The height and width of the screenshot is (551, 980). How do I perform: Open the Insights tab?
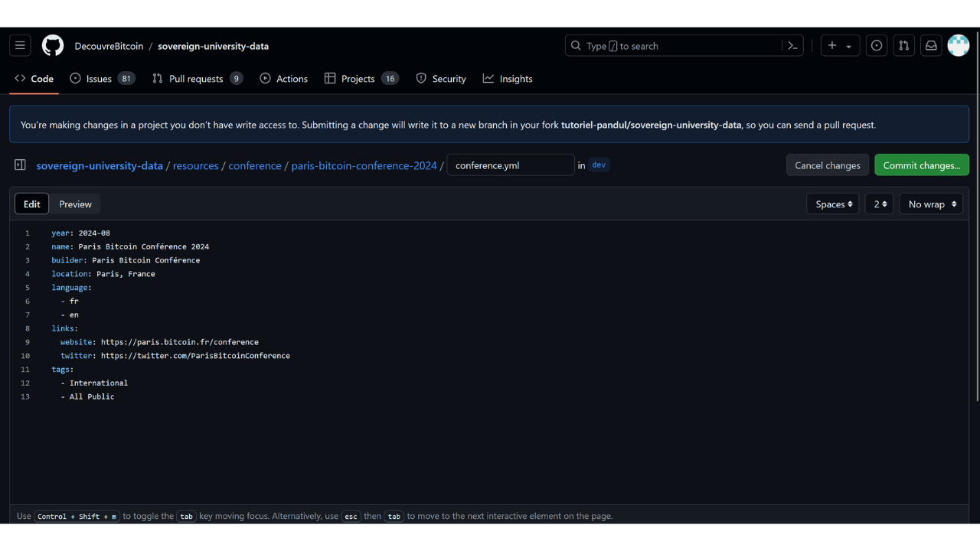click(508, 79)
